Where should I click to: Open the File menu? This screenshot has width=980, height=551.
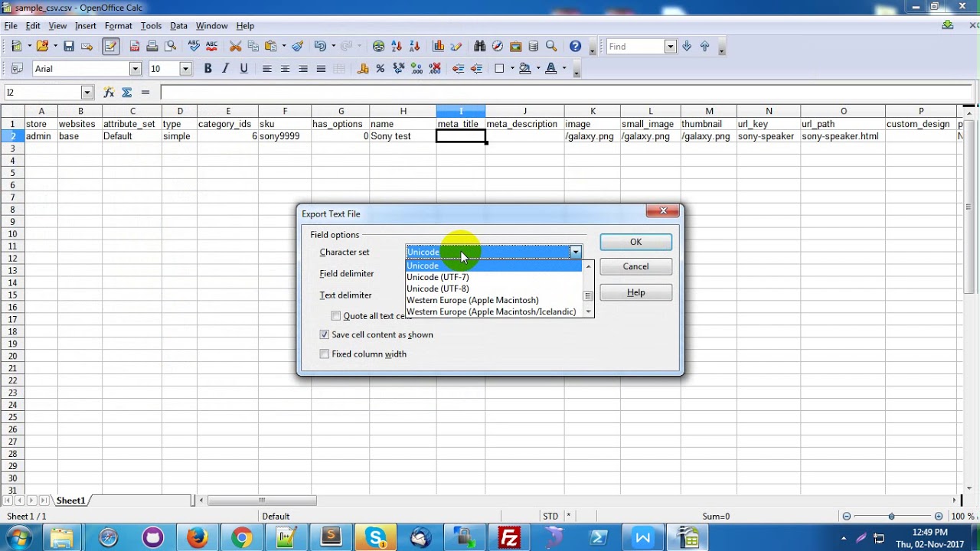click(11, 26)
